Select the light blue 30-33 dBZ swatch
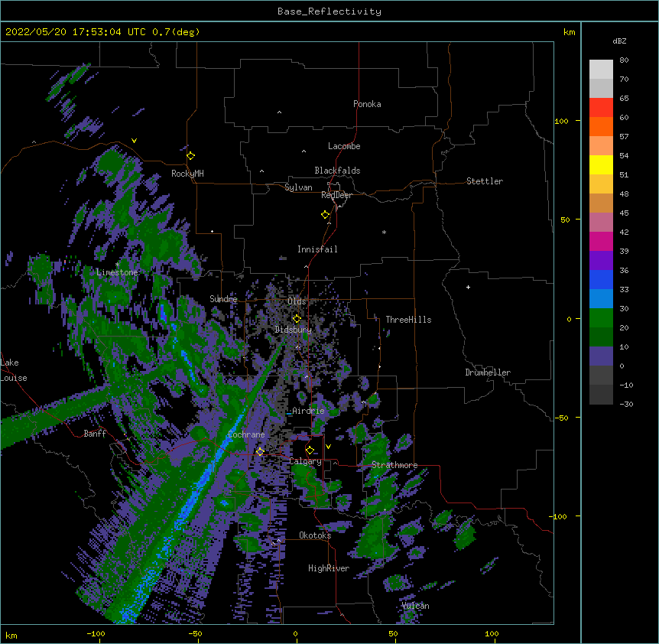The width and height of the screenshot is (659, 644). coord(601,299)
